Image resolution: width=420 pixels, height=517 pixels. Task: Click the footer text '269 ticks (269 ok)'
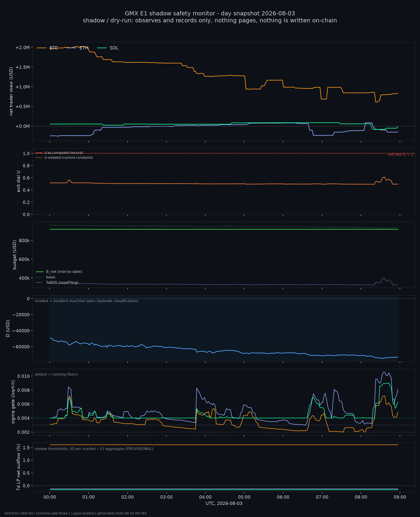click(x=19, y=513)
